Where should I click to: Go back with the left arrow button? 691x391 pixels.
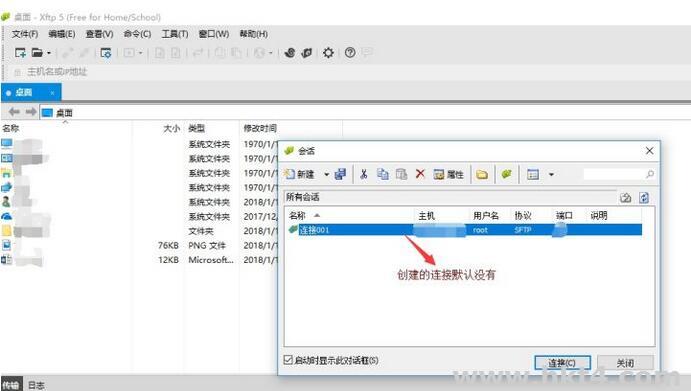[x=14, y=112]
